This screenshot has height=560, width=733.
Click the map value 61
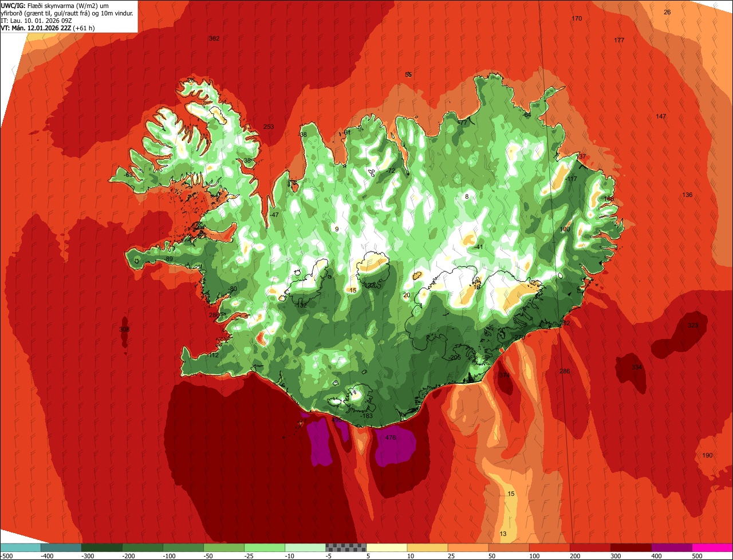click(x=347, y=132)
